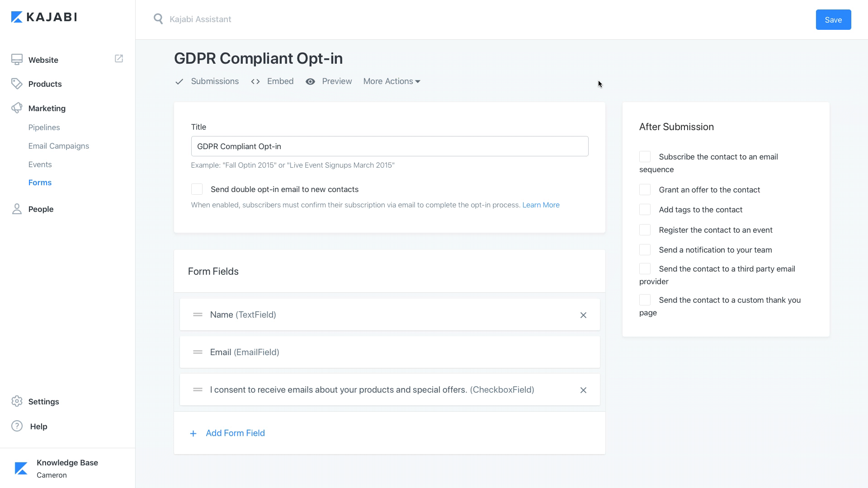
Task: Delete the consent CheckboxField
Action: (x=583, y=390)
